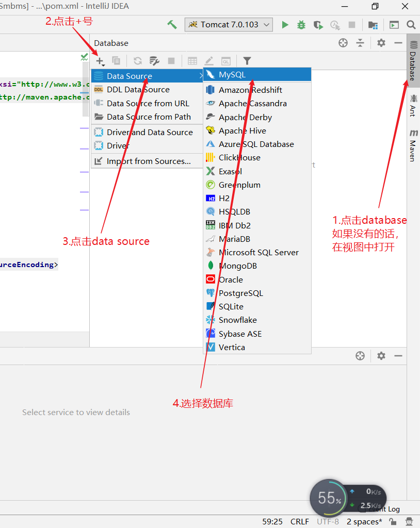
Task: Open the Database tool window tab on the right sidebar
Action: coord(413,60)
